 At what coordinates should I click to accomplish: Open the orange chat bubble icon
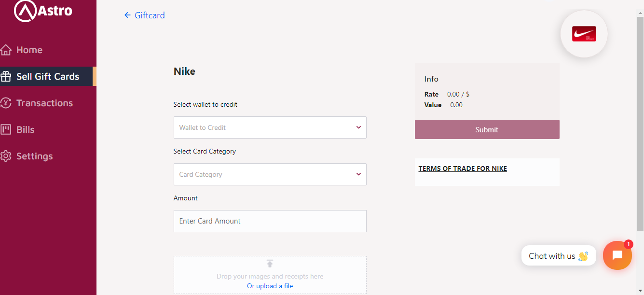point(617,255)
